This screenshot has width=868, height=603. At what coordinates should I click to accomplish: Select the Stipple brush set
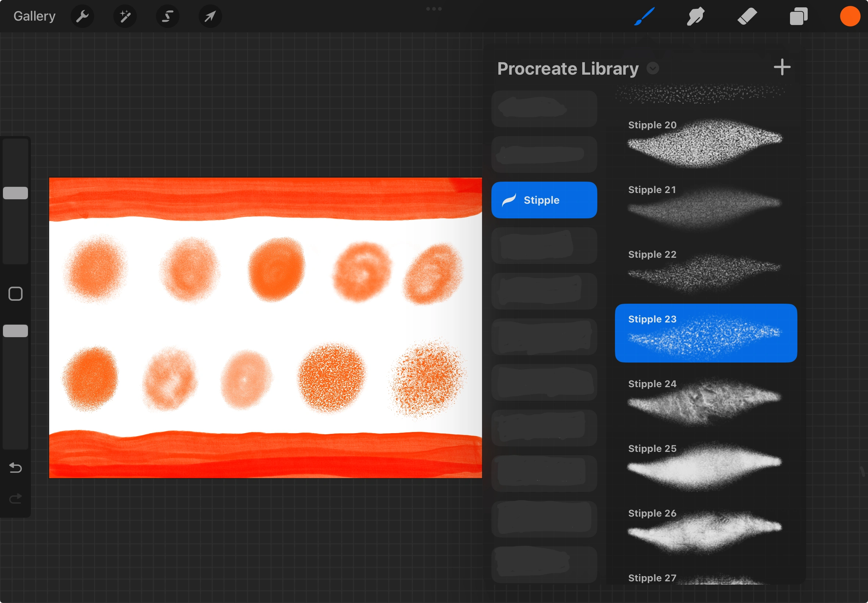point(544,200)
